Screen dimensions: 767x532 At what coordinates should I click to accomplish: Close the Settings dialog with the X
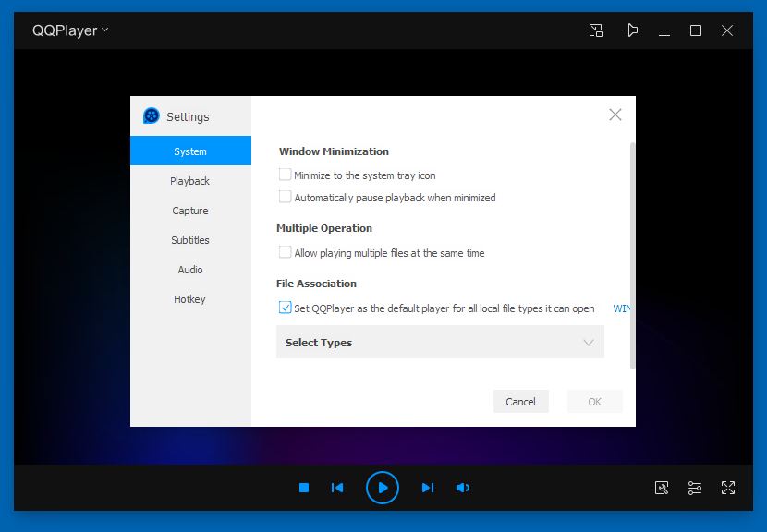[615, 115]
